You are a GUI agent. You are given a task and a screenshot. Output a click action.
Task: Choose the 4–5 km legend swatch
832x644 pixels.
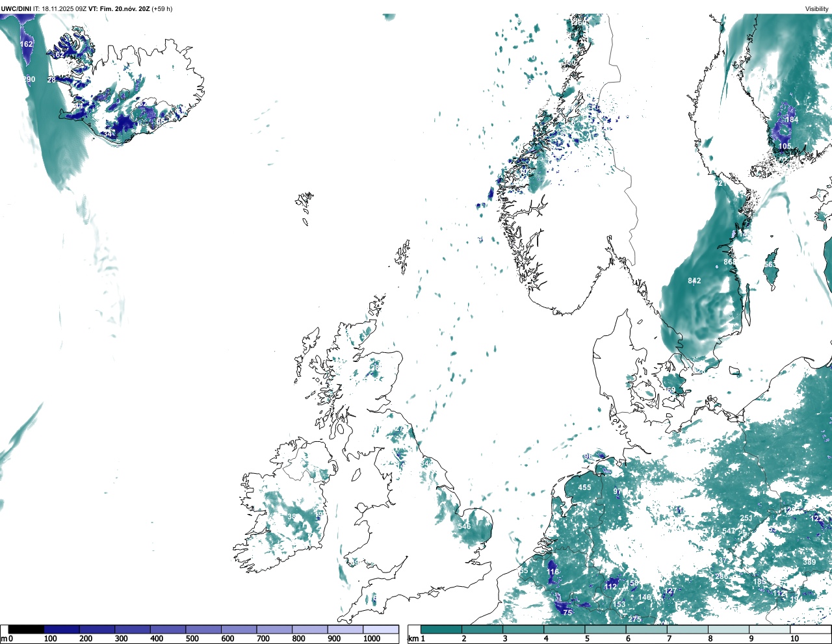point(564,630)
